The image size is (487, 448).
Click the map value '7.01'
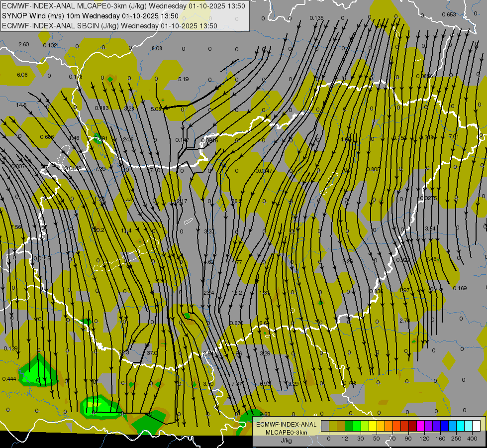454,136
